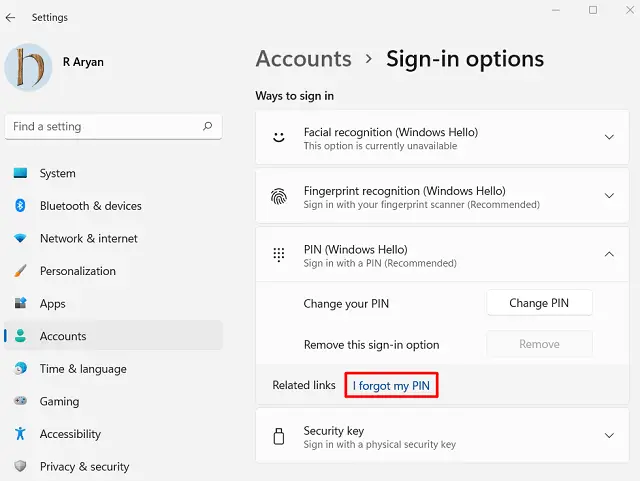Maximize the Settings window

pos(593,10)
